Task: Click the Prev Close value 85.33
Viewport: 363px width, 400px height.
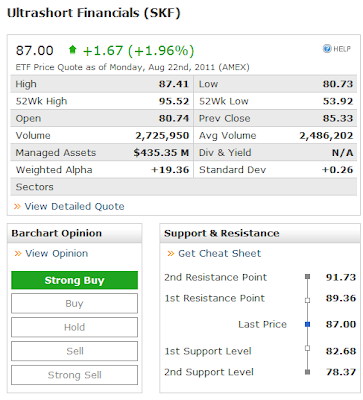Action: 338,118
